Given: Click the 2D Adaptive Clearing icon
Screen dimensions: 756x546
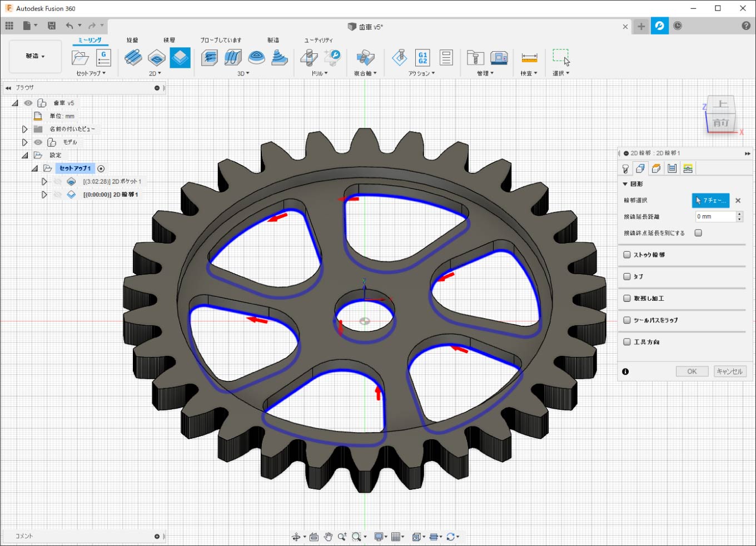Looking at the screenshot, I should [x=133, y=57].
